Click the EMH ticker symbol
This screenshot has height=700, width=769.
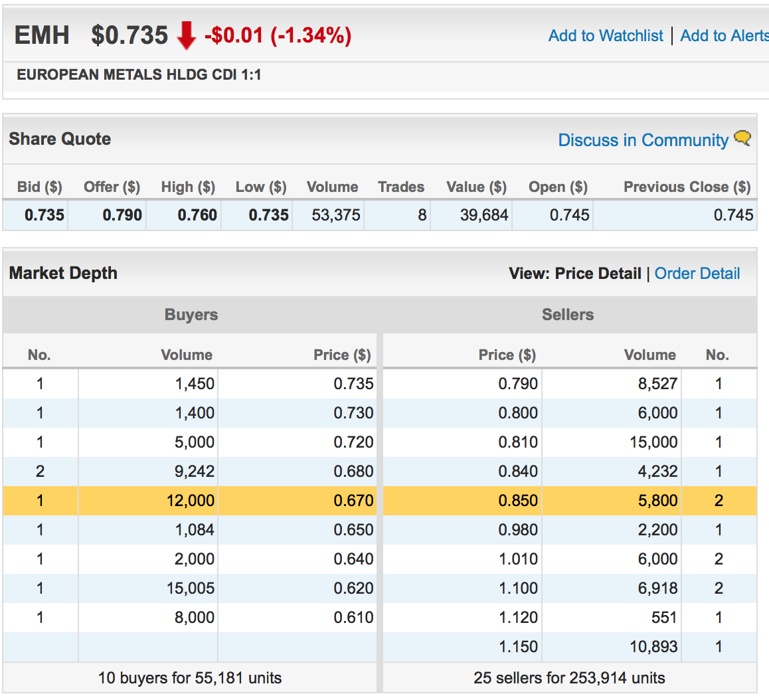coord(42,35)
